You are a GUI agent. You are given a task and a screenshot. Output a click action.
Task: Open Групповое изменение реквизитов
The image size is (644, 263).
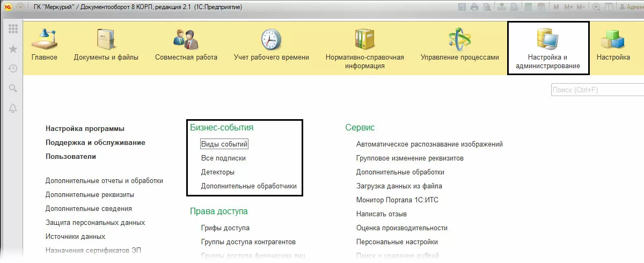410,158
